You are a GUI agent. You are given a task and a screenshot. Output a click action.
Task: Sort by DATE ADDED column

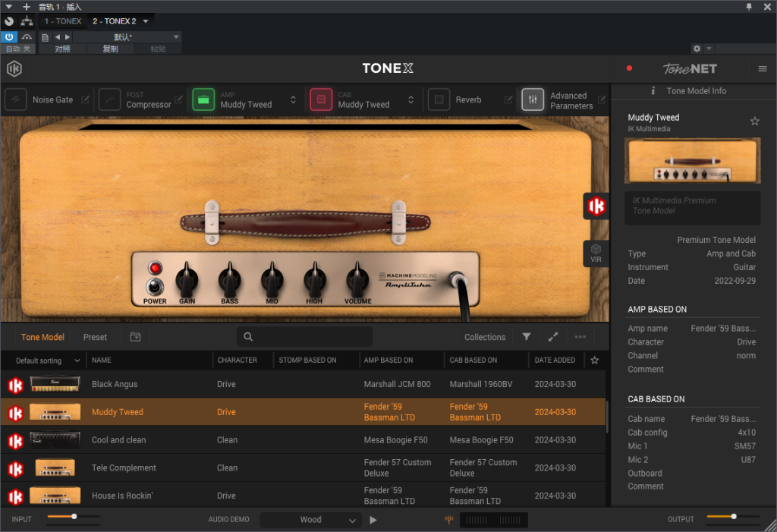(555, 360)
